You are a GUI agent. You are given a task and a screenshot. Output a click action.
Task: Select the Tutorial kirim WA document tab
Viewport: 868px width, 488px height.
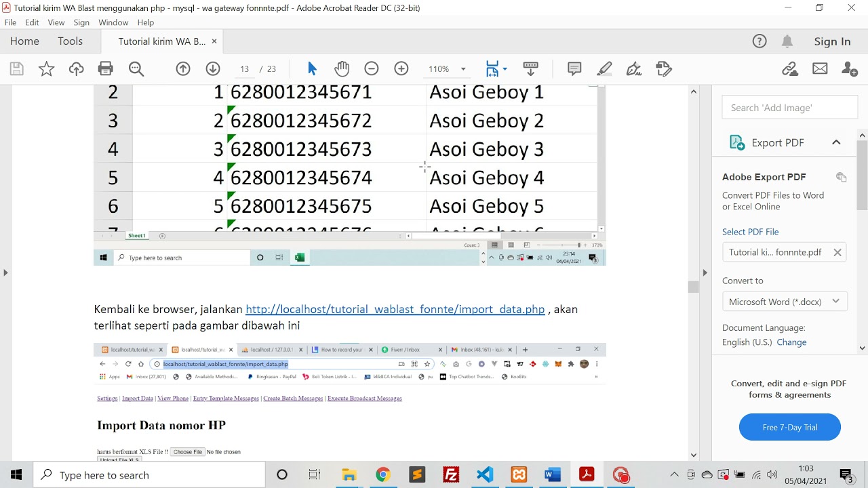[x=161, y=41]
